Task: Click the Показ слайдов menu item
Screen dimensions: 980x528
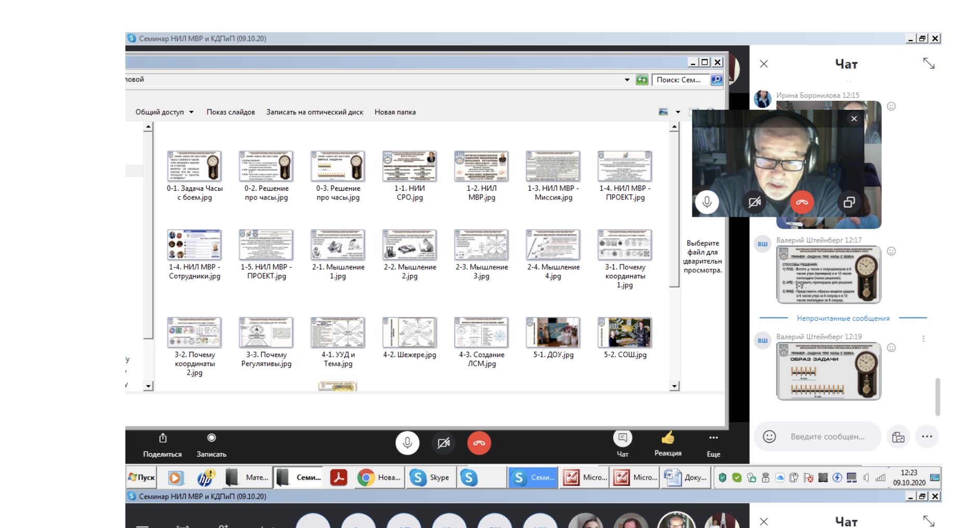Action: coord(230,112)
